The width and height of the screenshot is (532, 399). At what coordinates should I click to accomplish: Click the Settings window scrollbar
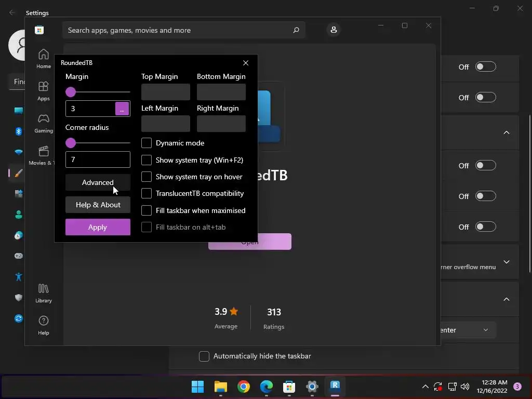(529, 193)
